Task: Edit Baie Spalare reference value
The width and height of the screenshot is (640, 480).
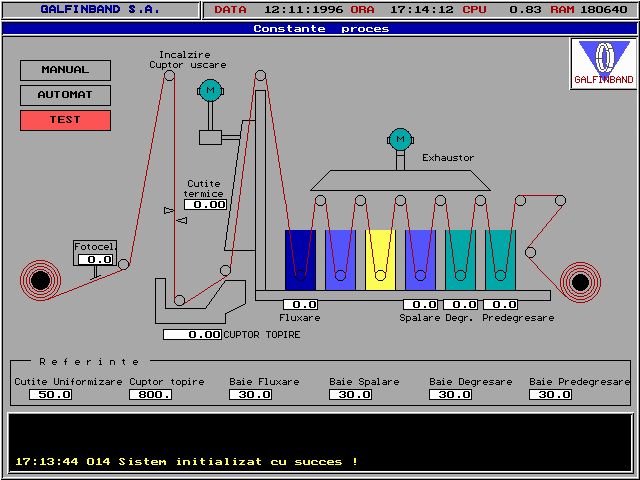Action: point(351,395)
